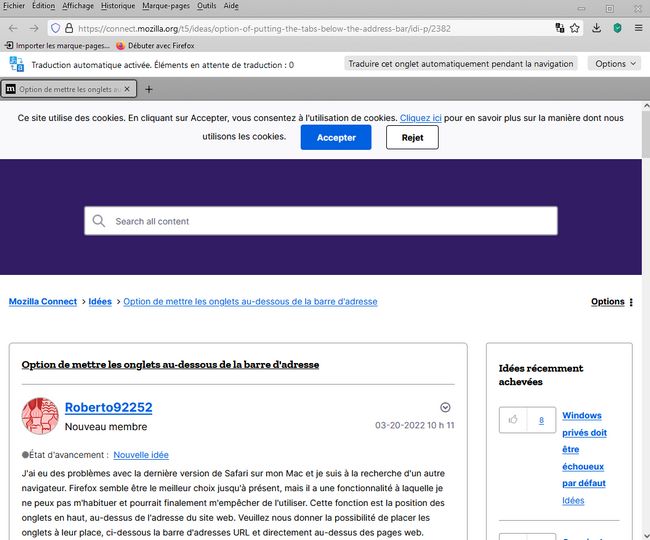
Task: Click 'Débuter avec Firefox' bookmark
Action: pyautogui.click(x=155, y=45)
